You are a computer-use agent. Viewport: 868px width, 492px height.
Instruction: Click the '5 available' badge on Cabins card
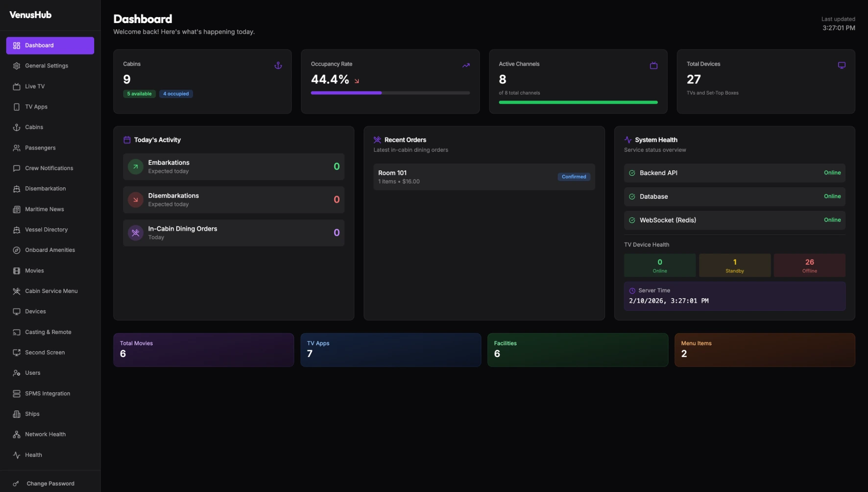139,94
